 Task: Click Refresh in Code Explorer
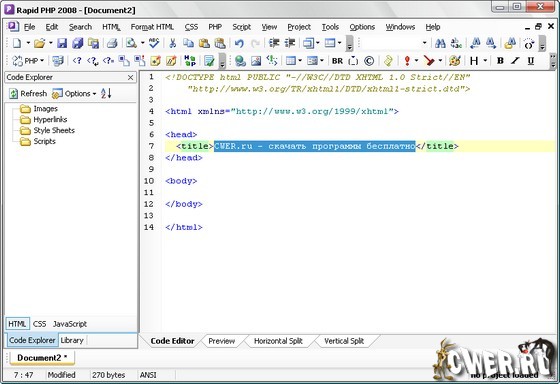28,94
